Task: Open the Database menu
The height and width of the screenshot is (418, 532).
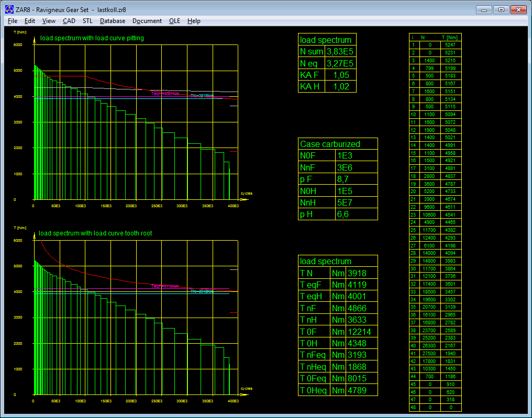Action: [x=113, y=21]
